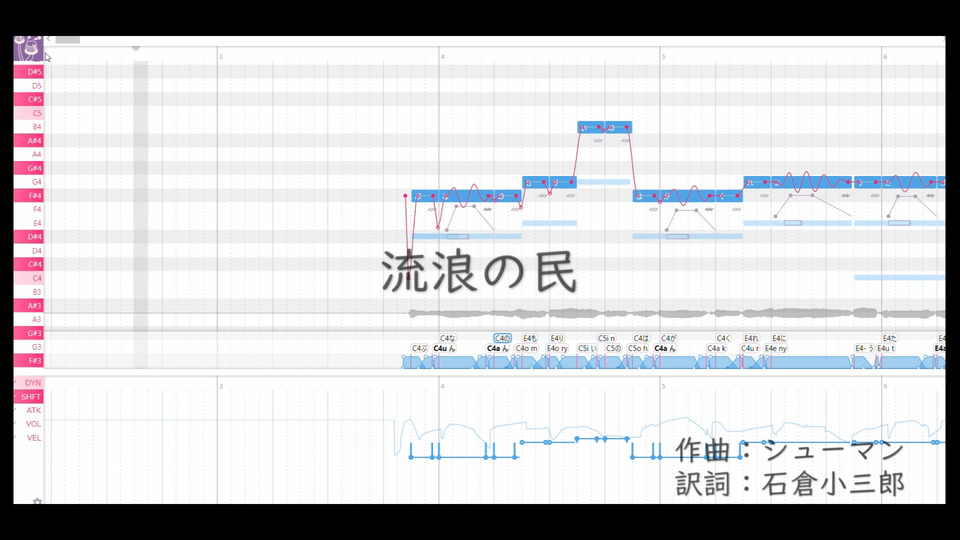The width and height of the screenshot is (960, 540).
Task: Click the F4 piano key
Action: pyautogui.click(x=29, y=209)
